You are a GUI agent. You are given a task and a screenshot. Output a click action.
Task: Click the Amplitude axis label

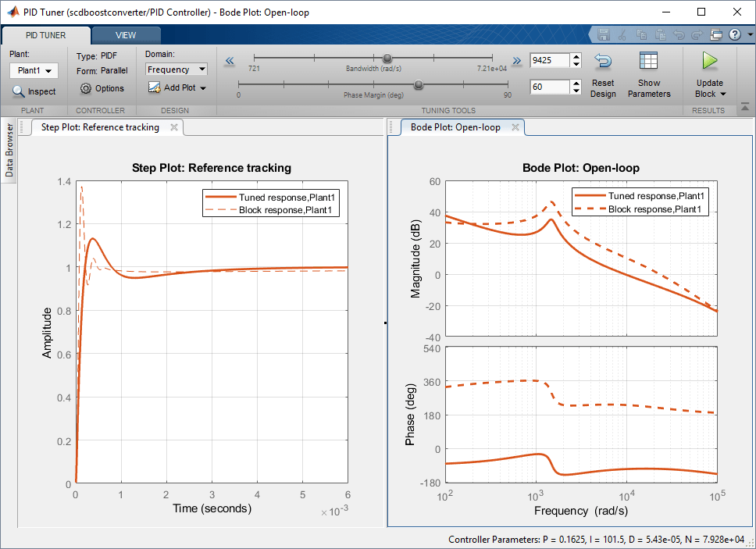(47, 333)
